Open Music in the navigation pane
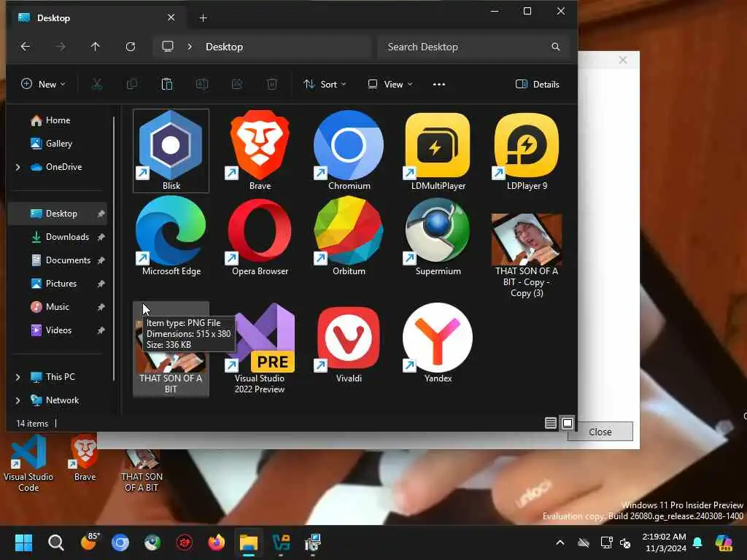 (x=57, y=307)
